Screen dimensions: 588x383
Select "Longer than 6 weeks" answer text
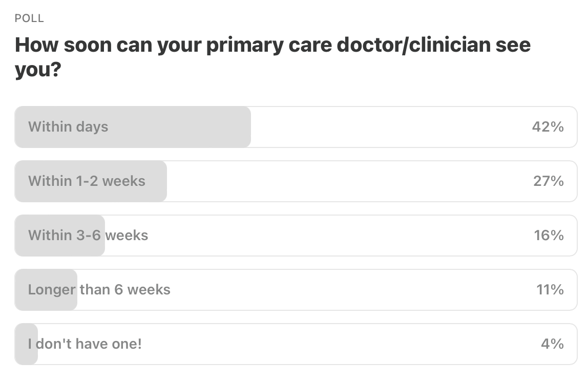point(99,290)
